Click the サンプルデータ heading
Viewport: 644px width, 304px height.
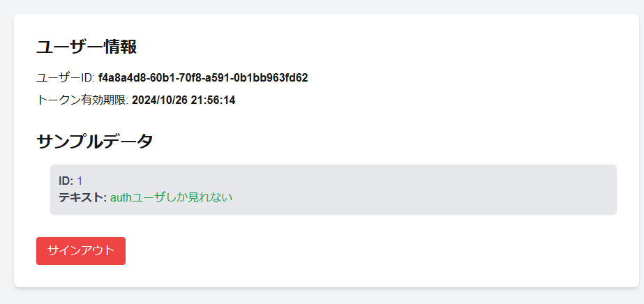click(94, 142)
